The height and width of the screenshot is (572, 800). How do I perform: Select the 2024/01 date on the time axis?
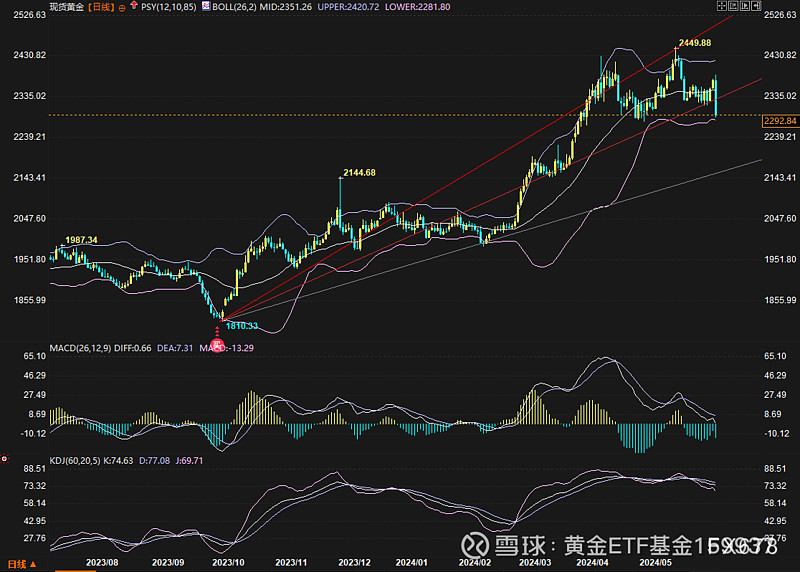[411, 563]
